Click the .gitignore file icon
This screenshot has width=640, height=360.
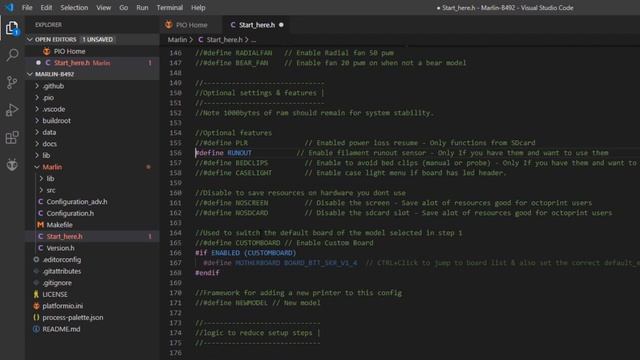36,283
